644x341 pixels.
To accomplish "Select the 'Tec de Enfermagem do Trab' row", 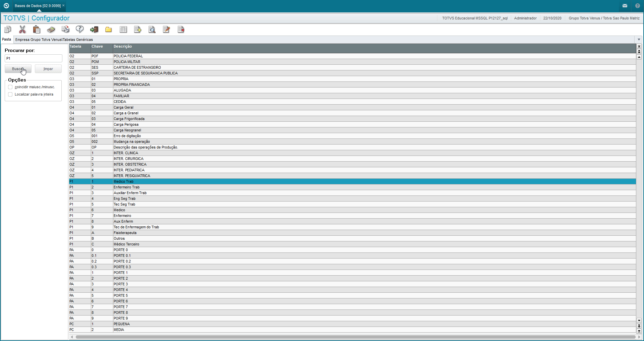I will tap(353, 227).
